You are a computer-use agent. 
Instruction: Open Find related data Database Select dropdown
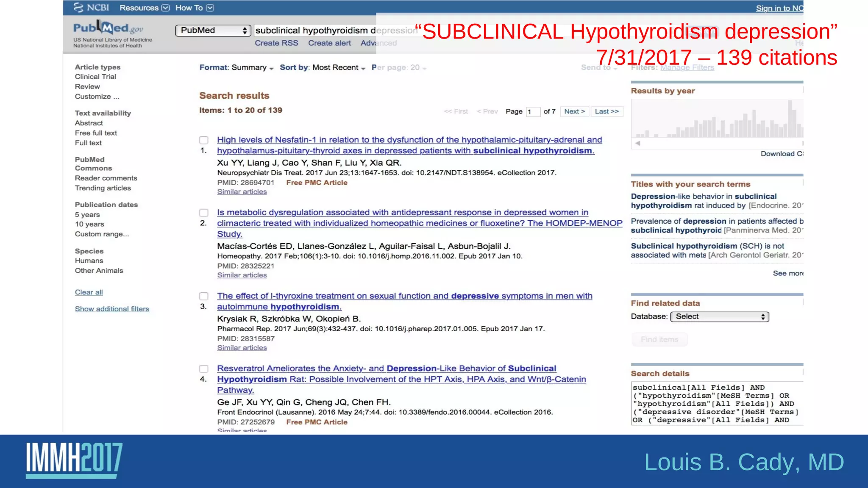point(719,317)
